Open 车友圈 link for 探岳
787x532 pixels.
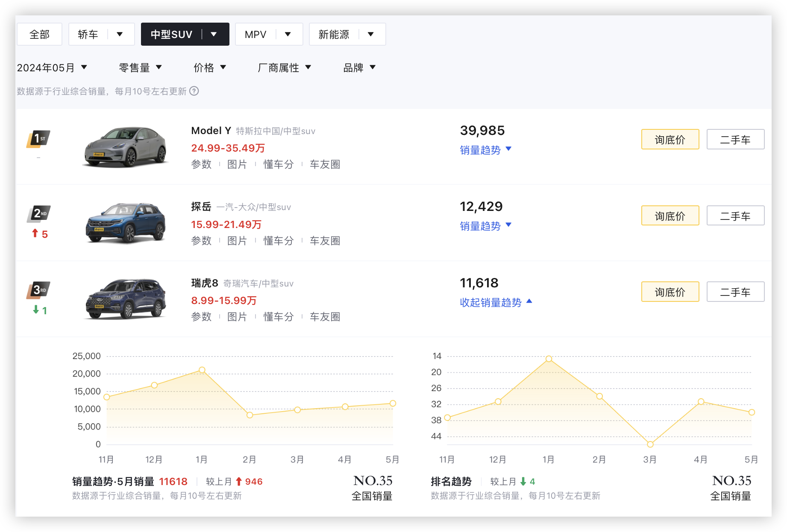pyautogui.click(x=325, y=241)
